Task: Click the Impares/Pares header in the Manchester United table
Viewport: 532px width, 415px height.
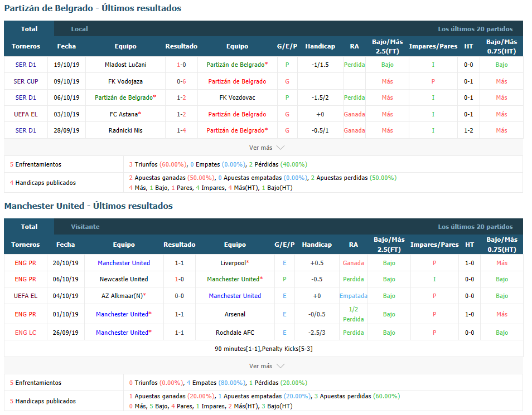Action: point(434,245)
